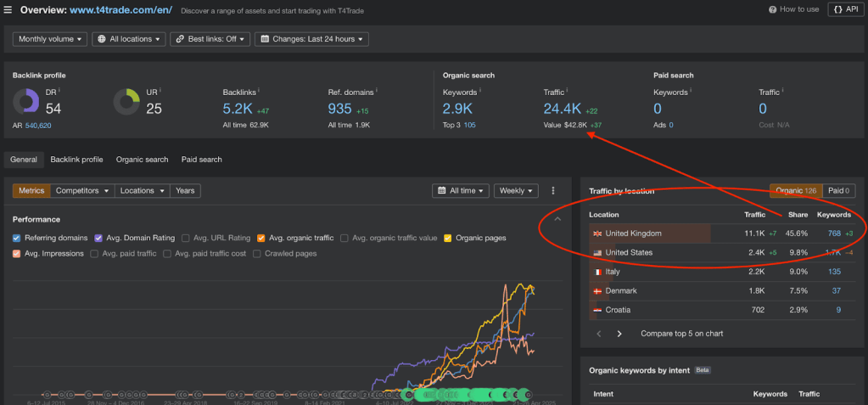Viewport: 868px width, 405px height.
Task: Open the chart more options kebab icon
Action: (x=553, y=190)
